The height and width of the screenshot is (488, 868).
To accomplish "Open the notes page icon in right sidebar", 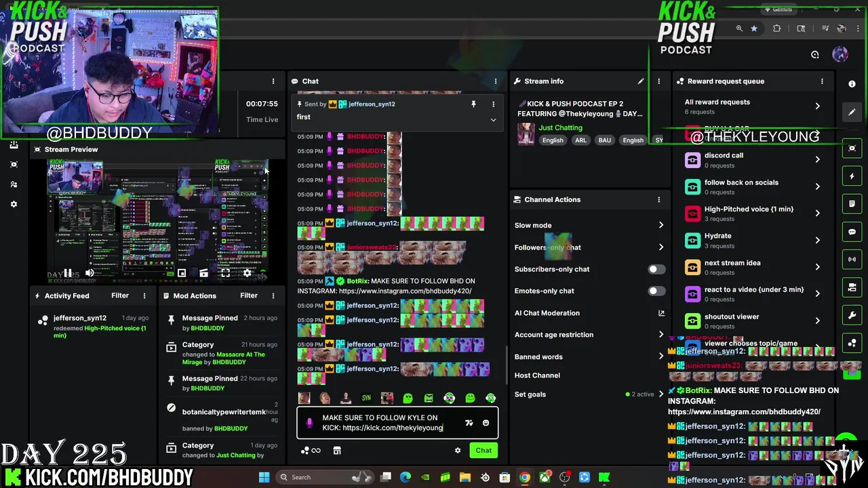I will click(x=852, y=204).
